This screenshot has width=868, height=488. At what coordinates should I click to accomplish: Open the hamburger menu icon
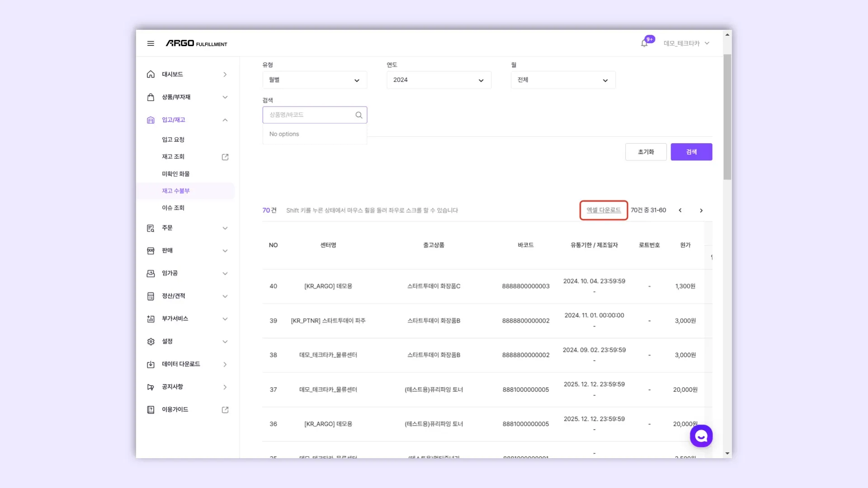click(x=151, y=43)
